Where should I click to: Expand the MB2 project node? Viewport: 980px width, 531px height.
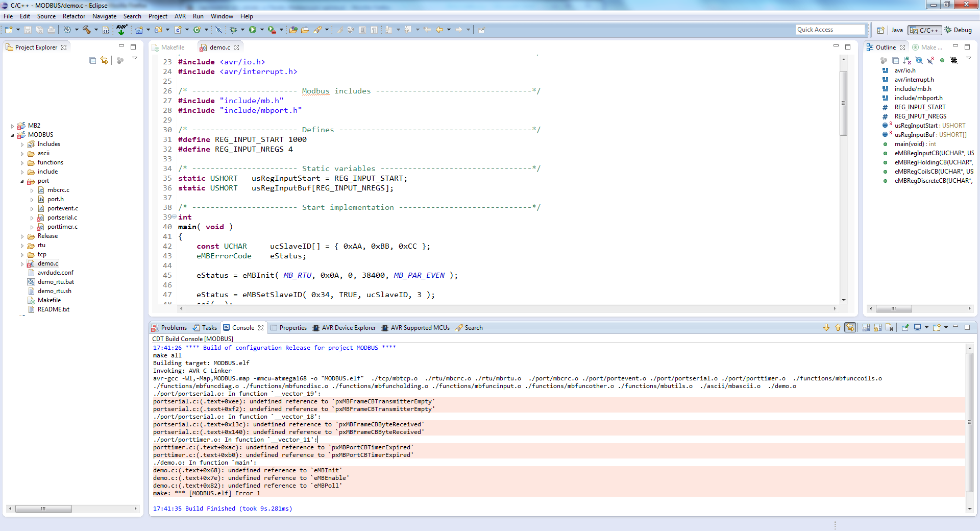13,126
